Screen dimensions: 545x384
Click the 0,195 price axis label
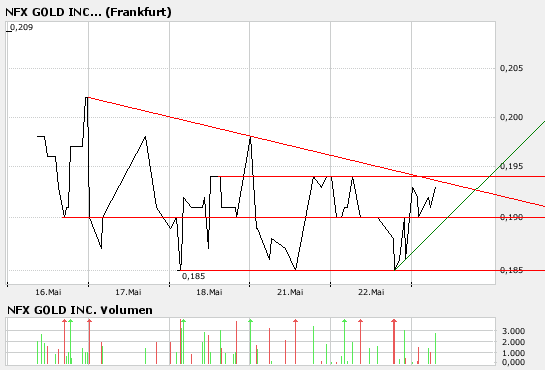coord(511,166)
